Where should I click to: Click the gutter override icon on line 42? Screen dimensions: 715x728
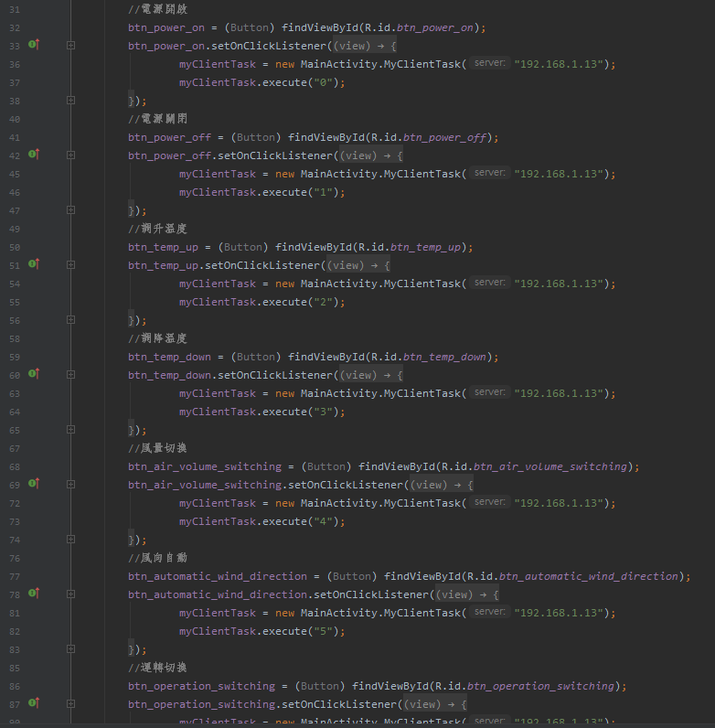tap(34, 154)
